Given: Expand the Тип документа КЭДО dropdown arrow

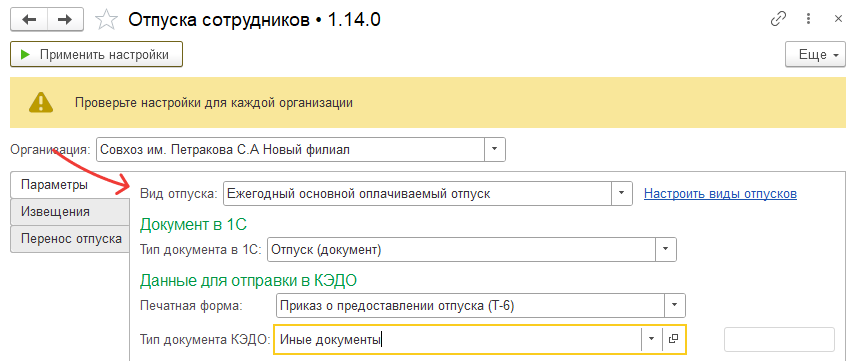Looking at the screenshot, I should [x=651, y=339].
